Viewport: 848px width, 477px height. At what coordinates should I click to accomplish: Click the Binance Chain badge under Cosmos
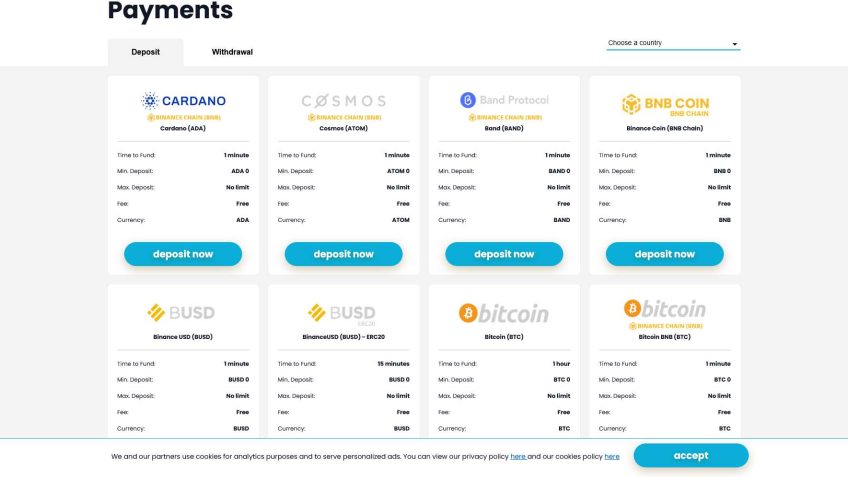343,117
